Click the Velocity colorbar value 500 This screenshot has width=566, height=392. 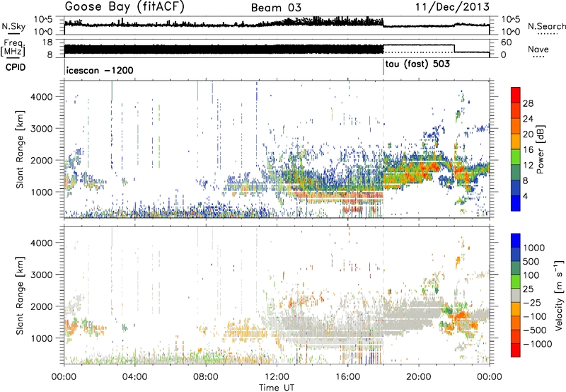(531, 261)
